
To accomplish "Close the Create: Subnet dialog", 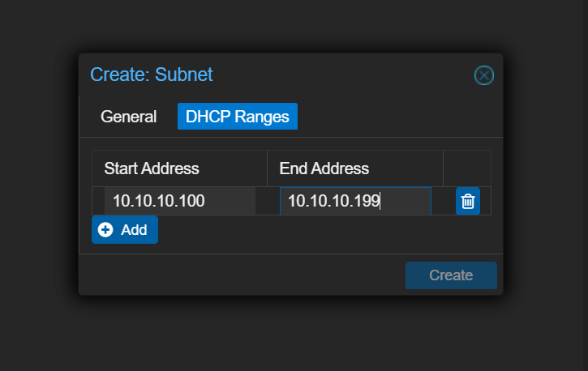I will (483, 75).
